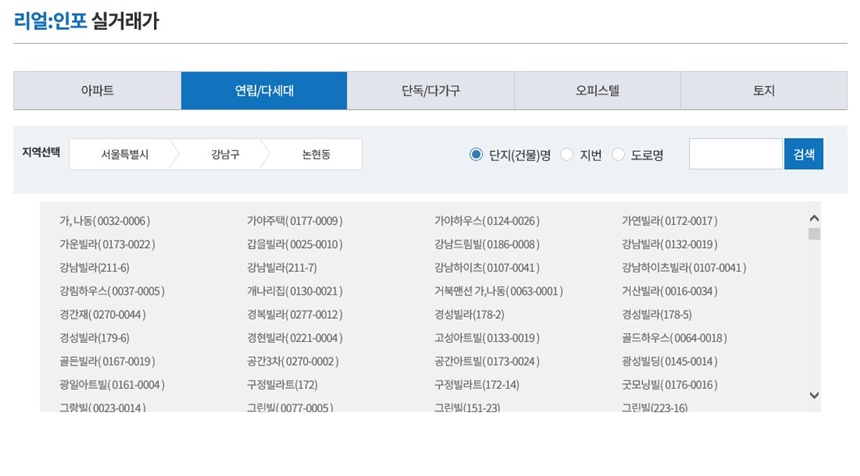Select 구정빌라트(172-14) entry
The image size is (860, 476).
point(477,385)
